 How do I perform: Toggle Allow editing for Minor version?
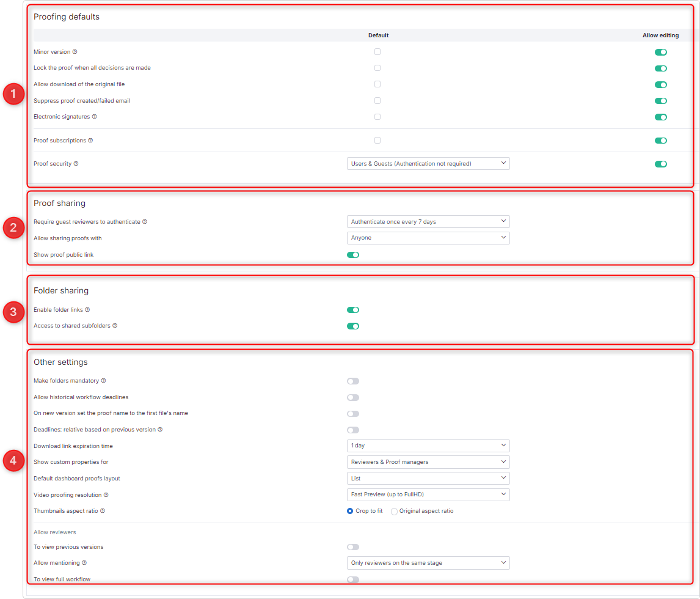[661, 53]
